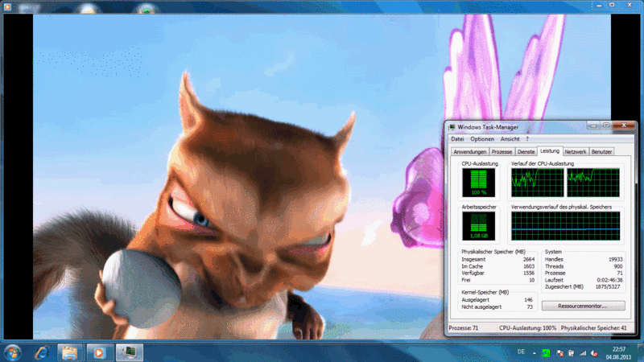The width and height of the screenshot is (644, 362).
Task: Open Action Center flag tray icon
Action: (x=559, y=353)
